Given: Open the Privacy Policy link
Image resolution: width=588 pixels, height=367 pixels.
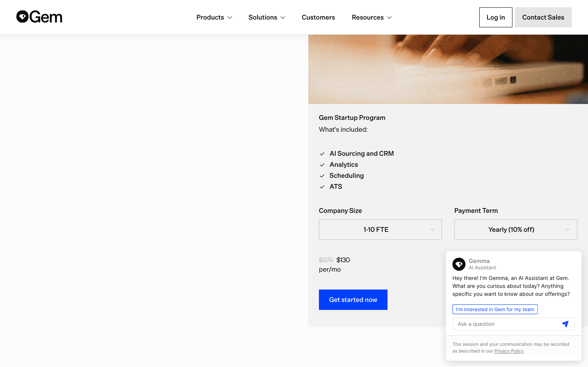Looking at the screenshot, I should [509, 351].
